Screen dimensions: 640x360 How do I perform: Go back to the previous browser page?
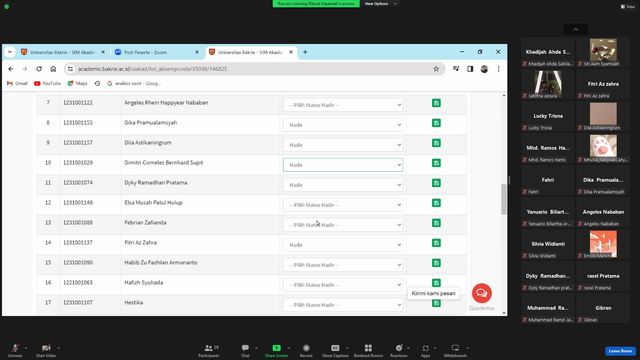coord(11,69)
